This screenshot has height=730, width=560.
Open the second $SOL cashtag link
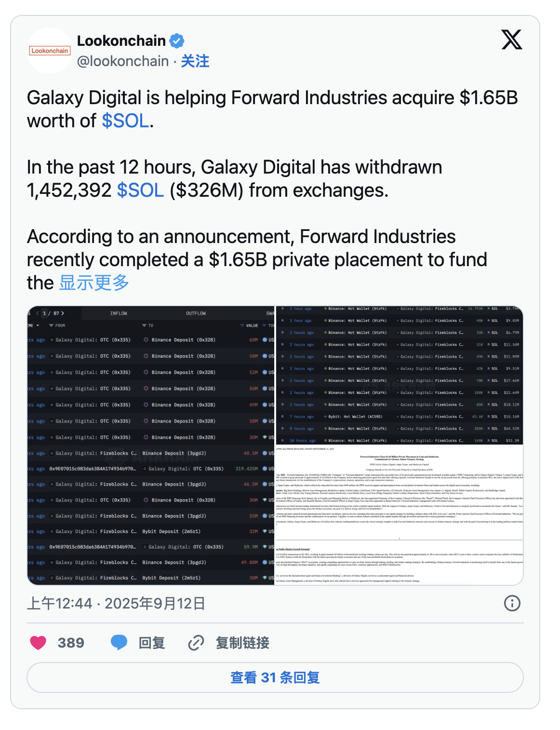click(x=140, y=190)
